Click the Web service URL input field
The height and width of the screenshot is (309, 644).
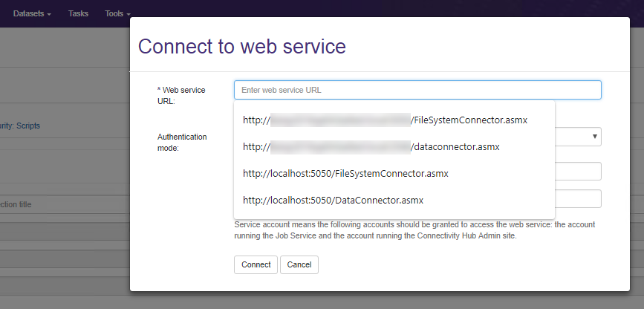point(417,90)
